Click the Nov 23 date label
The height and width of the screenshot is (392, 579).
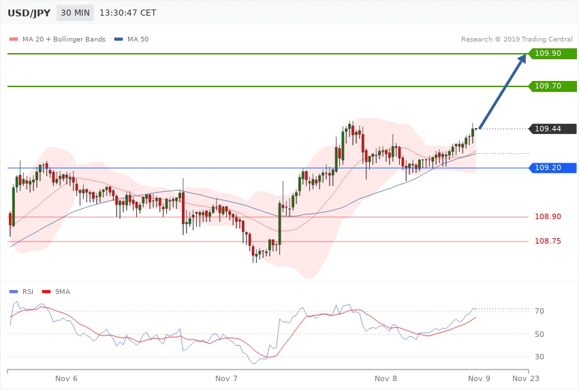click(525, 378)
